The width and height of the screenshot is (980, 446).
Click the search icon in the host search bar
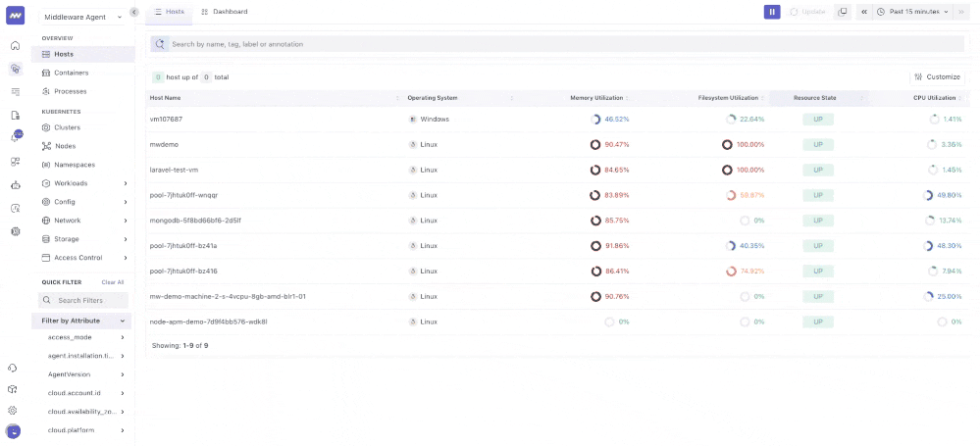tap(160, 44)
